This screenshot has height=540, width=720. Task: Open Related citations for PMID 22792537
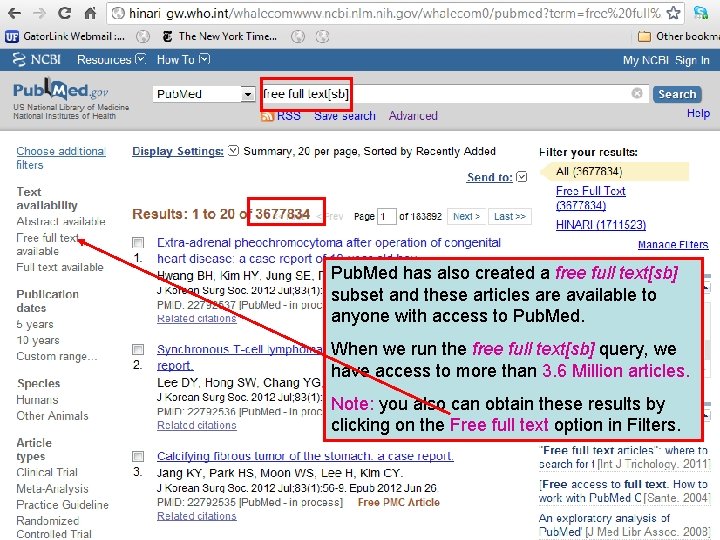coord(197,319)
